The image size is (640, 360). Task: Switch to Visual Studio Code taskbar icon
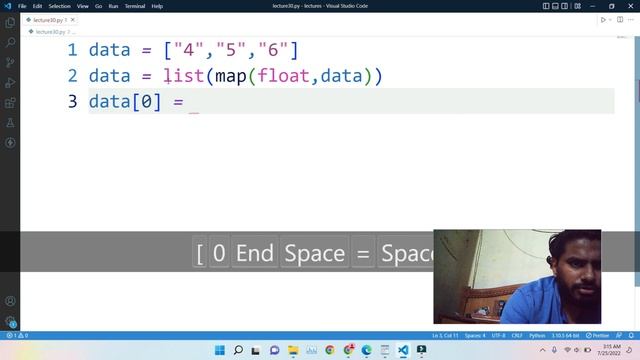(403, 350)
